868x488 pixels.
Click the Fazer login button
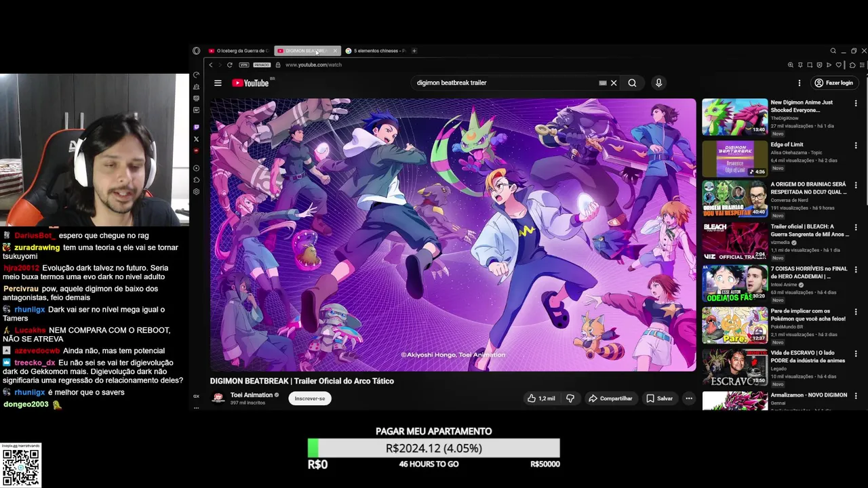[834, 83]
